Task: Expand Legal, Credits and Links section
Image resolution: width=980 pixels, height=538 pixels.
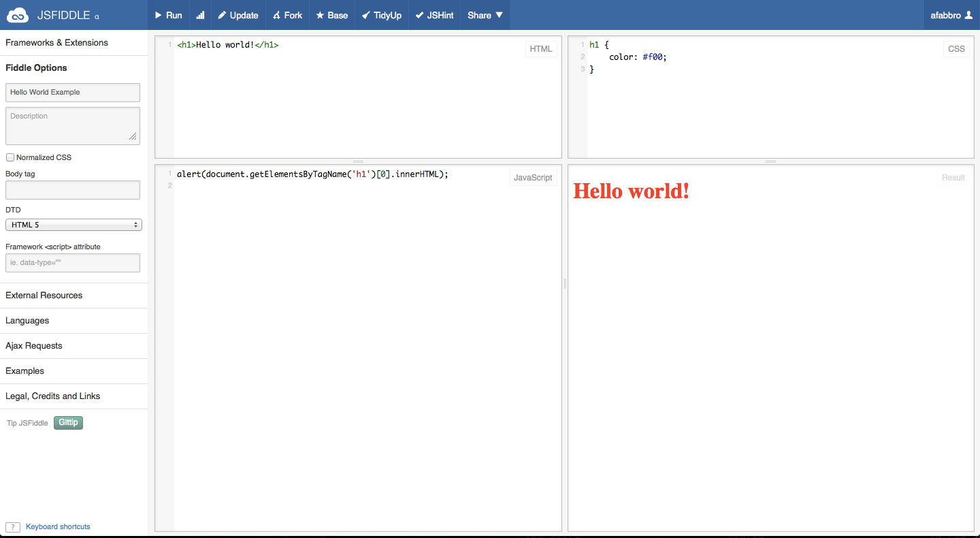Action: 73,396
